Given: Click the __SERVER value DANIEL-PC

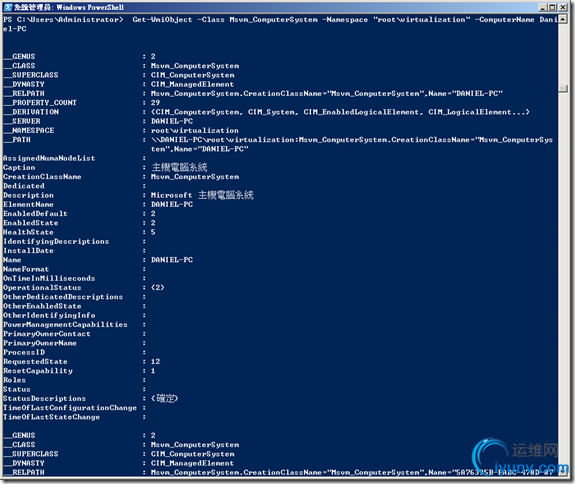Looking at the screenshot, I should [x=172, y=121].
